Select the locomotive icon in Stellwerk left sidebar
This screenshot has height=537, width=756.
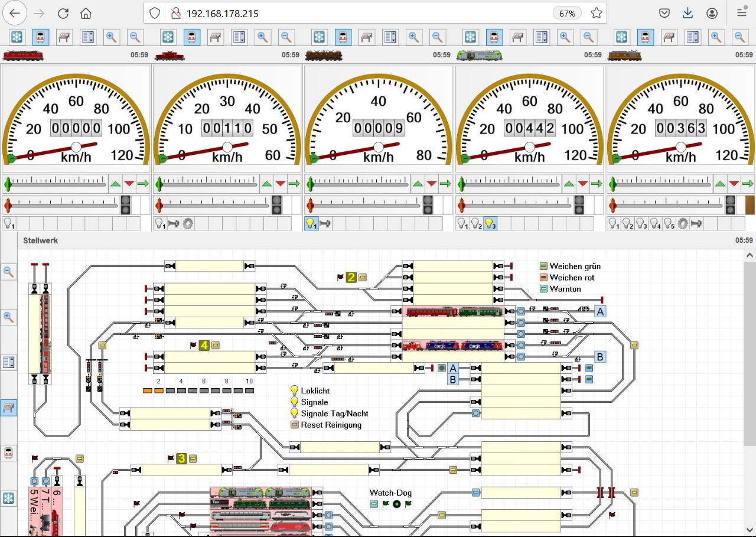coord(8,453)
